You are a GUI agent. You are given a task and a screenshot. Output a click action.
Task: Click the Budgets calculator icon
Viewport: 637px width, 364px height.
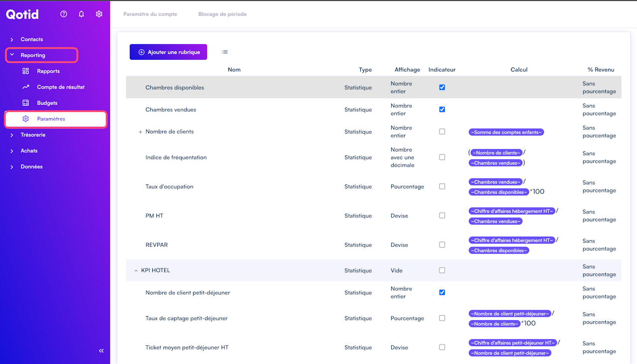pyautogui.click(x=26, y=103)
